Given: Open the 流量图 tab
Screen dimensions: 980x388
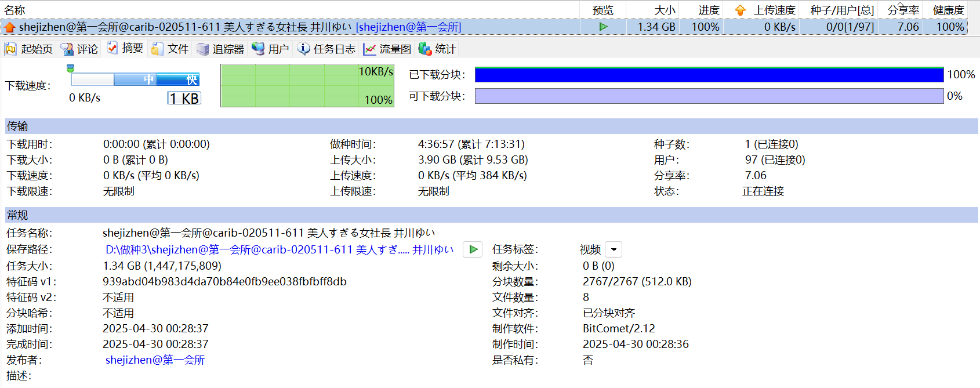Looking at the screenshot, I should [387, 49].
